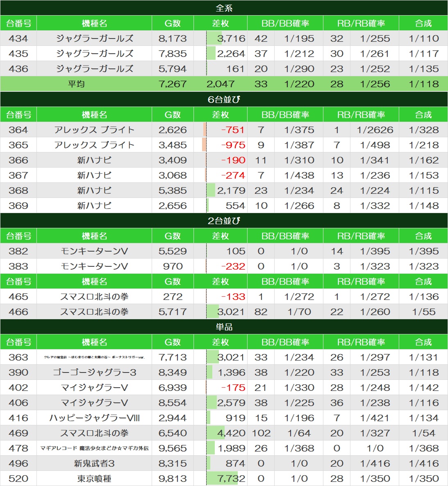This screenshot has height=486, width=448.
Task: Click combined rate 1/55 in row 466
Action: click(x=423, y=312)
